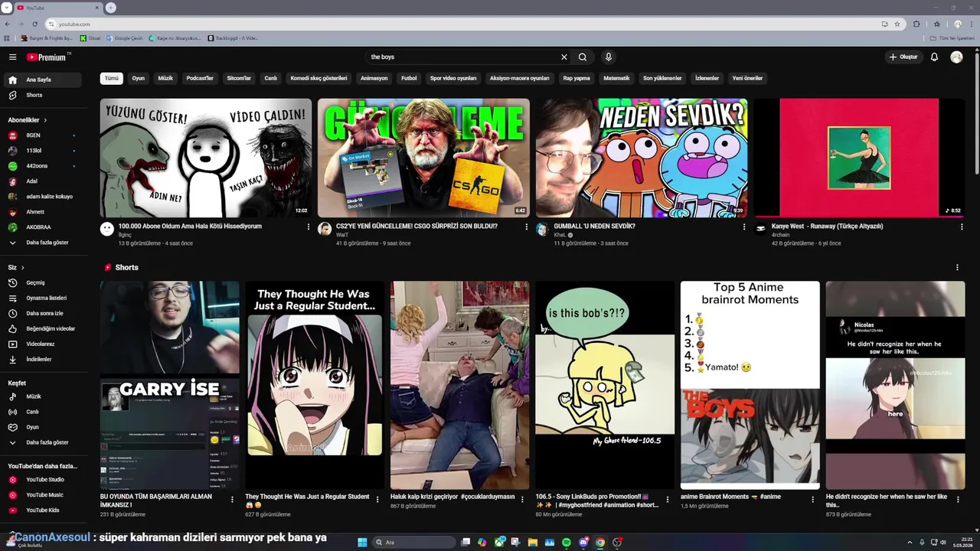Start voice search with the microphone icon
980x551 pixels.
point(608,57)
